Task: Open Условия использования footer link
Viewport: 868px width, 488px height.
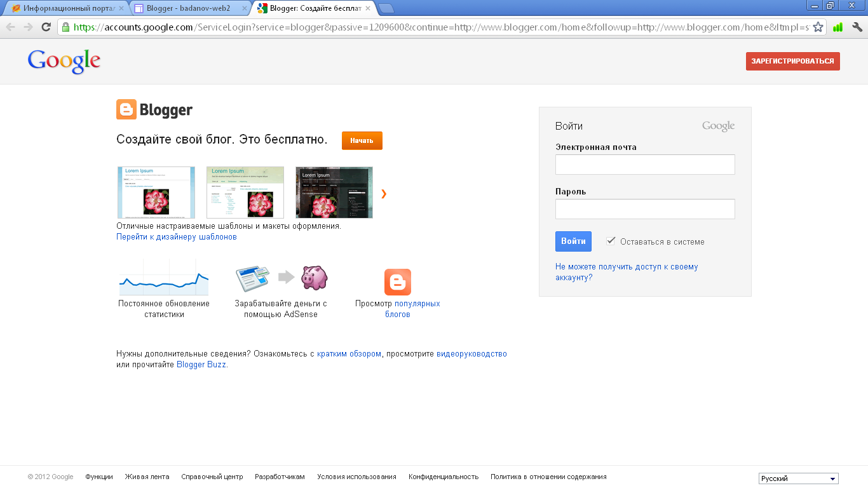Action: point(356,477)
